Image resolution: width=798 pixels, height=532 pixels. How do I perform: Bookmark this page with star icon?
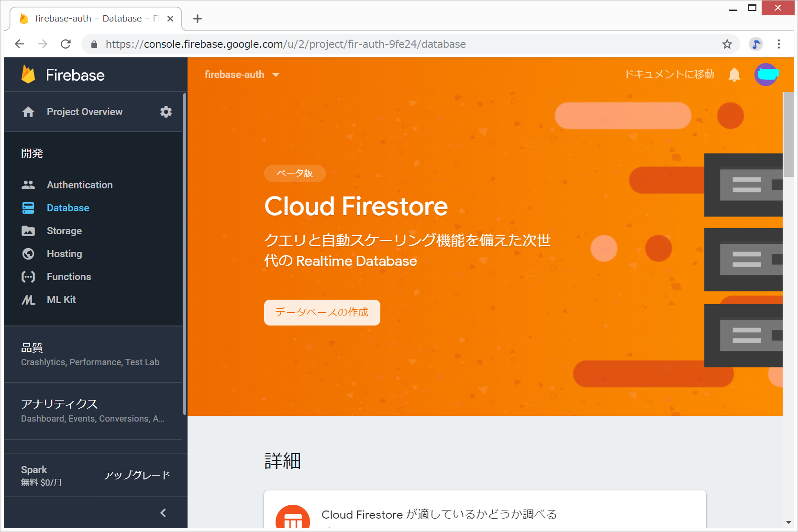[x=727, y=44]
